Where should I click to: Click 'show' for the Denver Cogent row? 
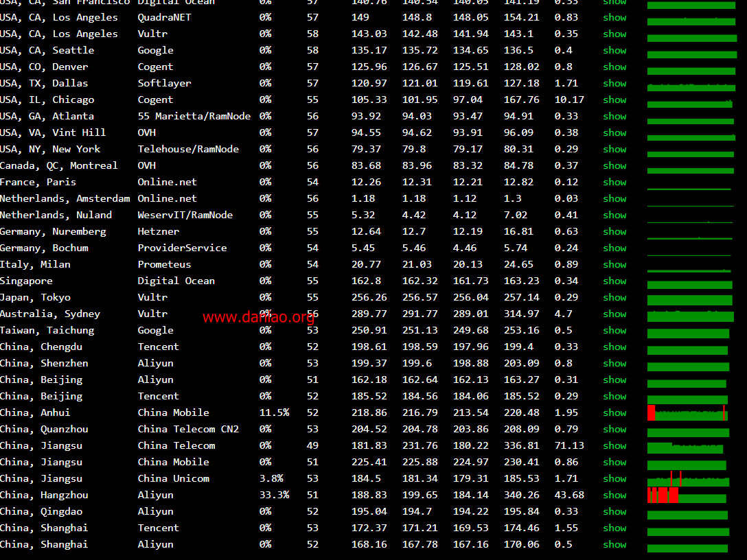(614, 67)
